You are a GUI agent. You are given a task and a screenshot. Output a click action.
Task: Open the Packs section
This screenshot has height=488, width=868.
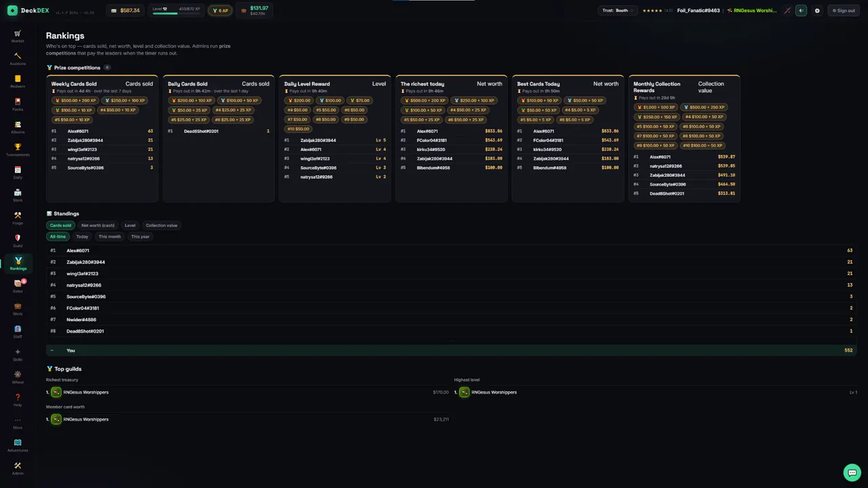[18, 104]
